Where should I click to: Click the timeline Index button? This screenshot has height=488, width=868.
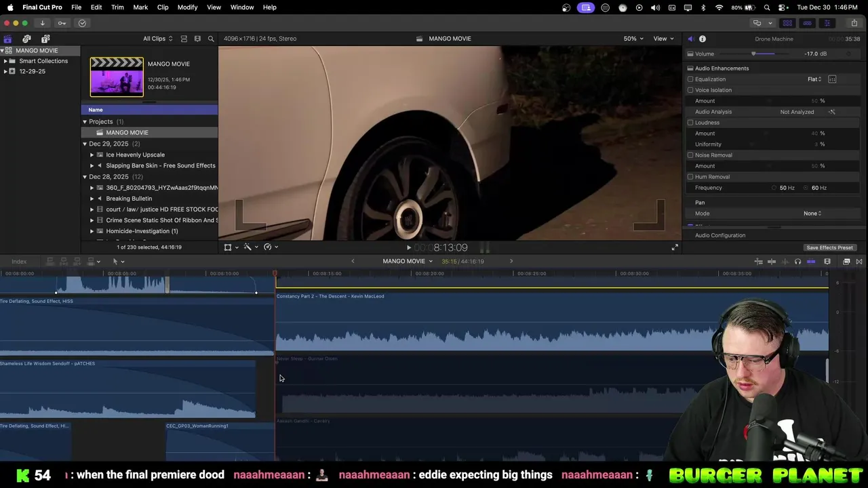(19, 262)
